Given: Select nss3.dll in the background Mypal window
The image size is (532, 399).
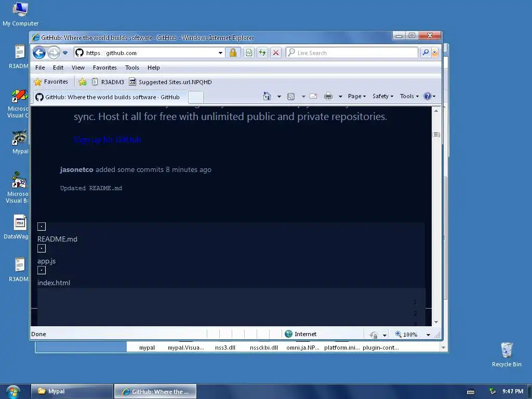Looking at the screenshot, I should point(225,348).
